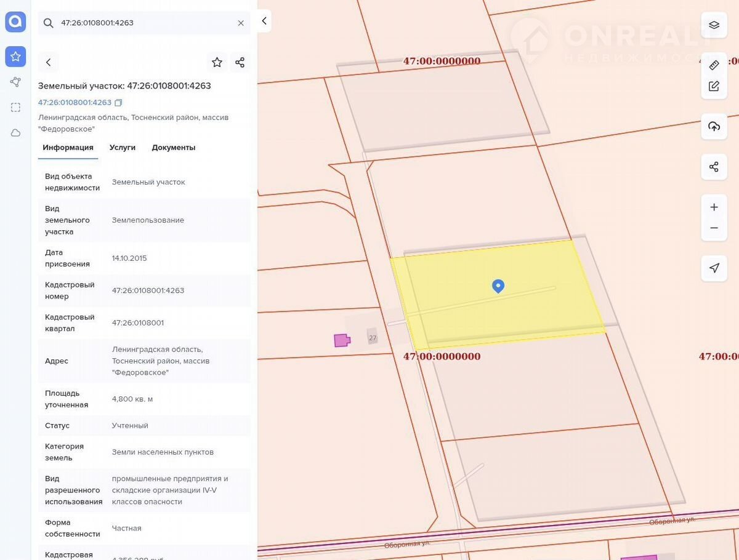Zoom out of the map
Image resolution: width=739 pixels, height=560 pixels.
tap(714, 228)
